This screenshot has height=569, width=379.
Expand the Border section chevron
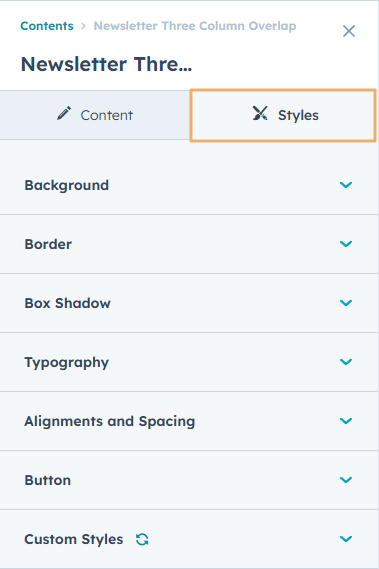click(346, 244)
